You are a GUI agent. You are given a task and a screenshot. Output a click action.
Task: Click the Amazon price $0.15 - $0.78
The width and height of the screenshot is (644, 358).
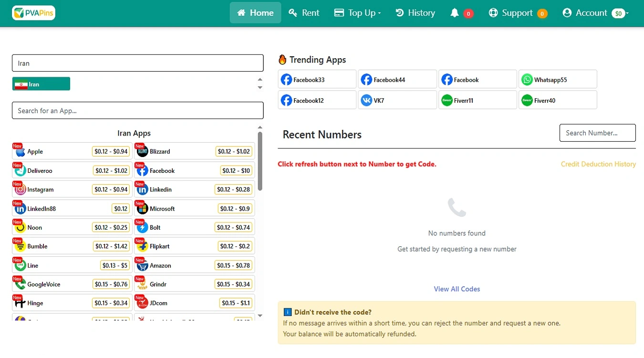[234, 265]
